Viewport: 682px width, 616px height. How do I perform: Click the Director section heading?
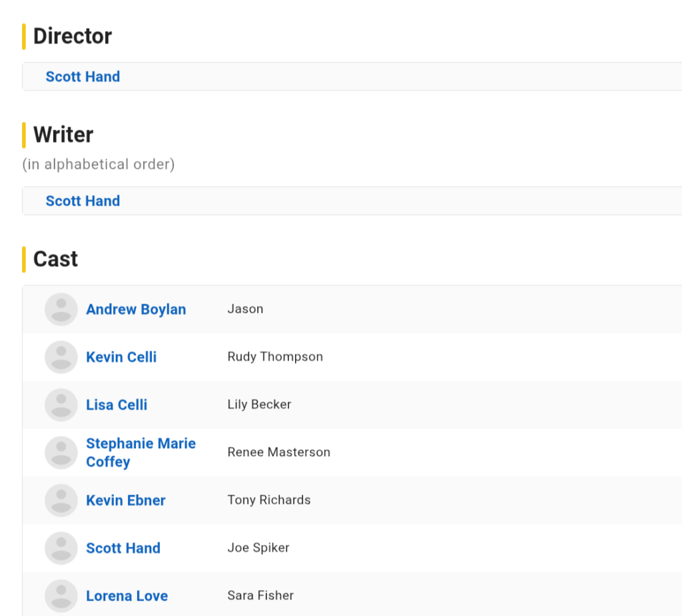pos(73,36)
